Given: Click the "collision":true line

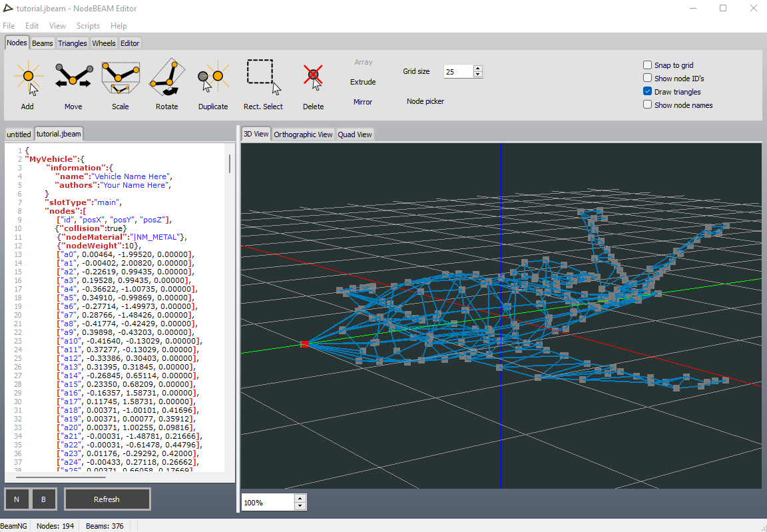Looking at the screenshot, I should (x=91, y=228).
